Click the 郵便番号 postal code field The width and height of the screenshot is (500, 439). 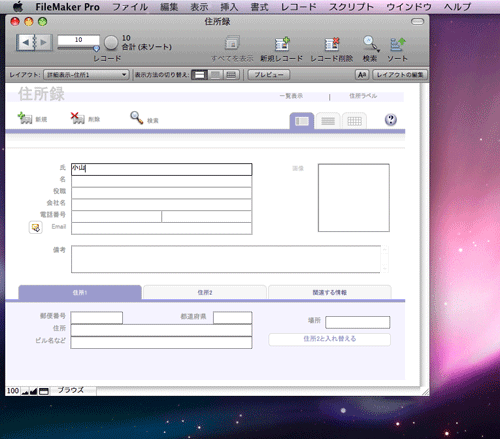click(97, 318)
